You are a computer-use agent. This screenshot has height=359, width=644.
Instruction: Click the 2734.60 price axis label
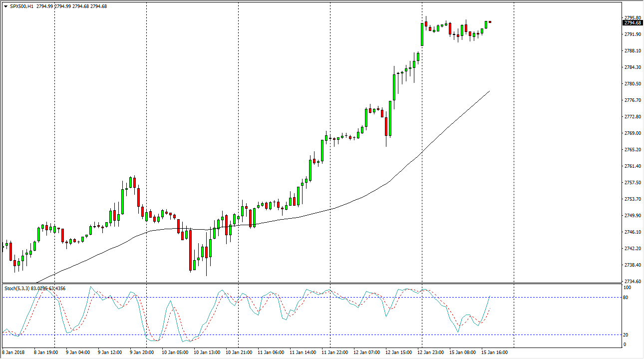632,282
